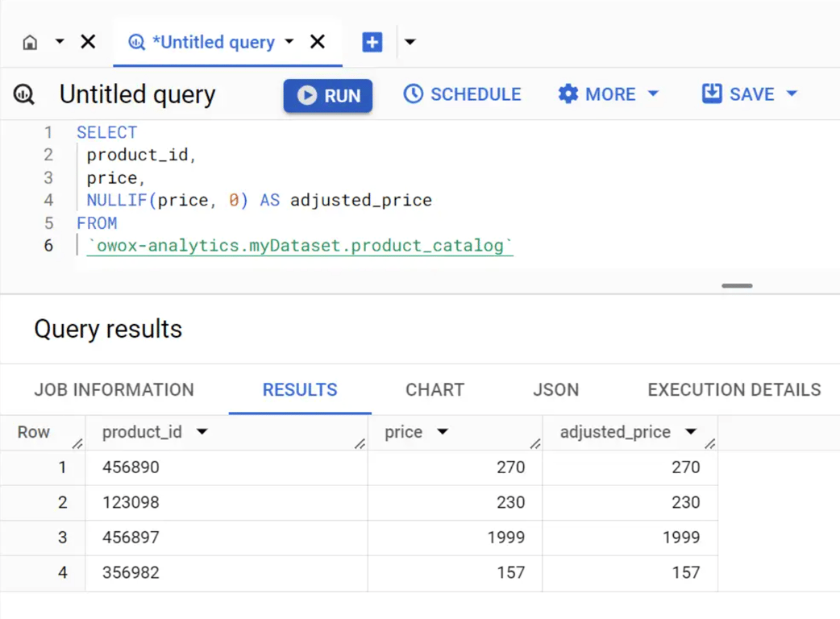This screenshot has width=840, height=619.
Task: Open the home tab icon
Action: [x=30, y=42]
